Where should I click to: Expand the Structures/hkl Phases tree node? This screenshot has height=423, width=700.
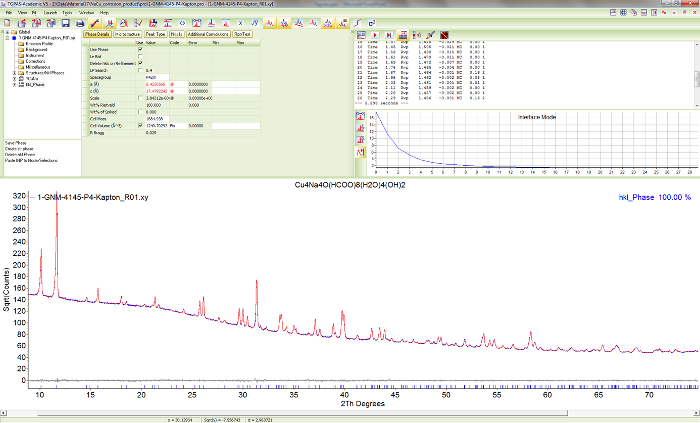pyautogui.click(x=13, y=73)
